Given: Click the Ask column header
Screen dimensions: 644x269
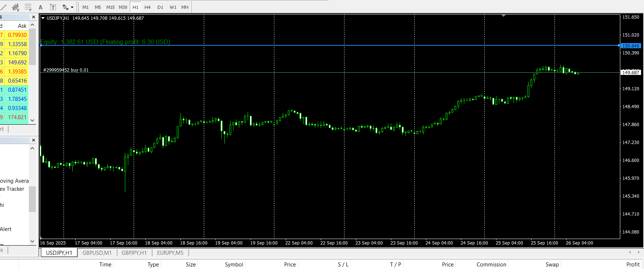Looking at the screenshot, I should [x=22, y=26].
